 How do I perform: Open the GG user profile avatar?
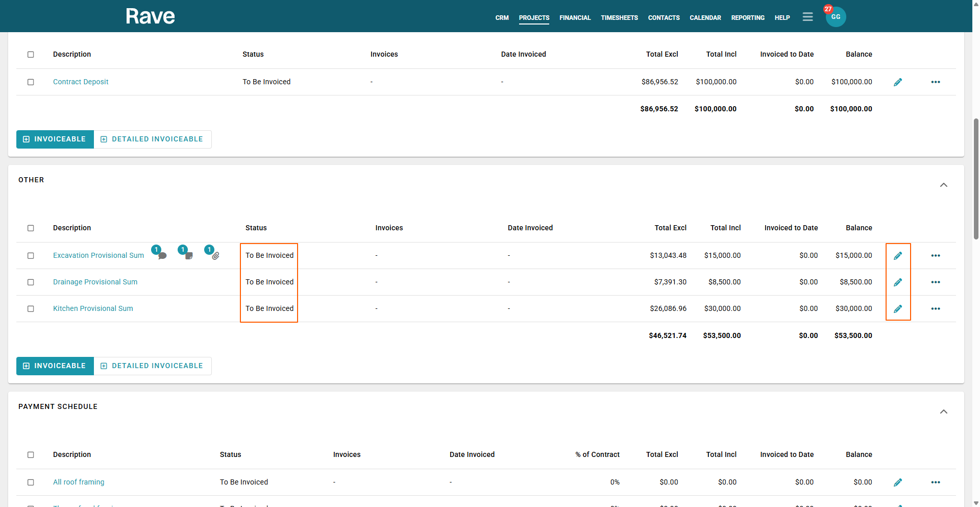pyautogui.click(x=836, y=17)
